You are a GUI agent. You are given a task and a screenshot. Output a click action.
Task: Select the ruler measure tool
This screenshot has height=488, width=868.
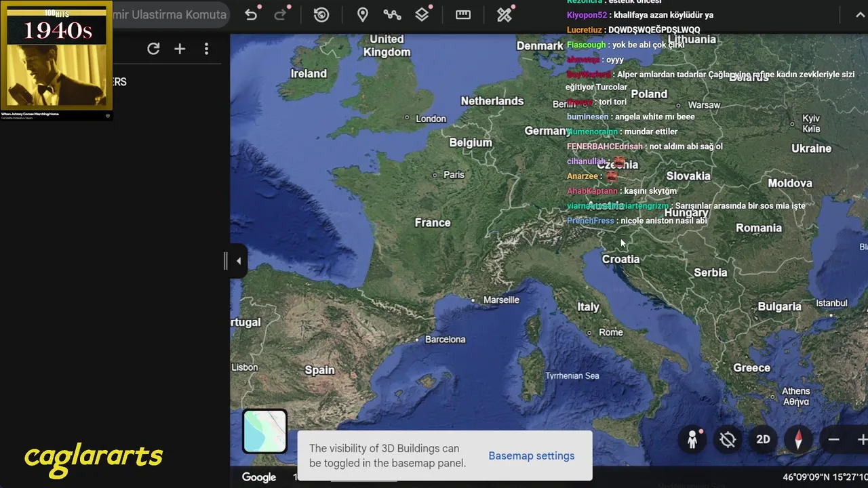[463, 15]
